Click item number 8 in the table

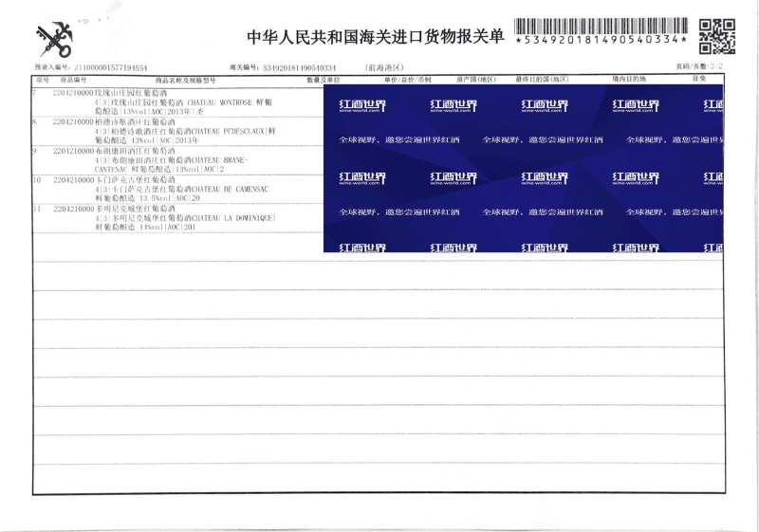point(34,122)
